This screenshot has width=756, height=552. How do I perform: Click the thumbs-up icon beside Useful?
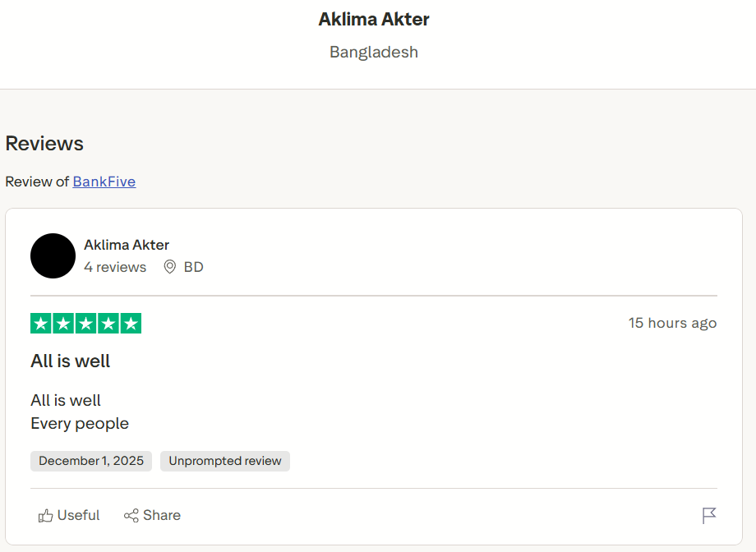(x=46, y=516)
